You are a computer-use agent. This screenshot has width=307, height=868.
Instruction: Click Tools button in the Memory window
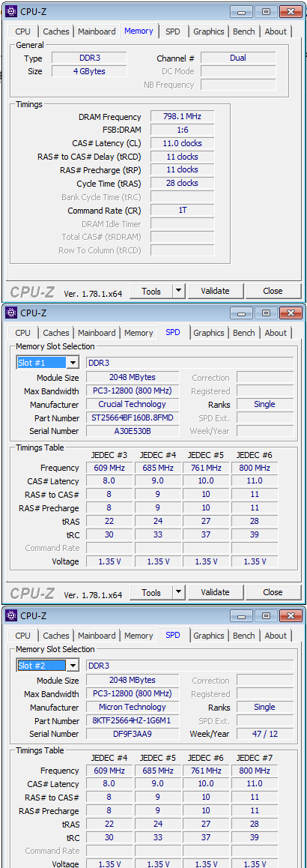[151, 291]
